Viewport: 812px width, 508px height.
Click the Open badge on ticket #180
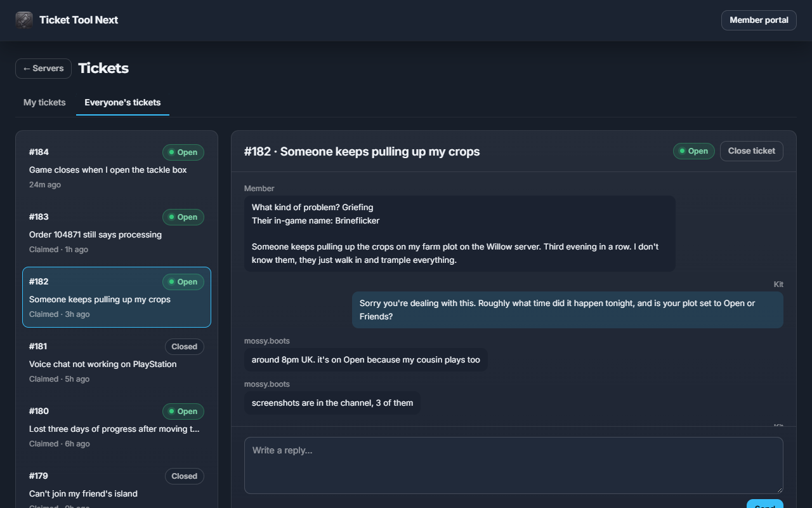(x=183, y=411)
